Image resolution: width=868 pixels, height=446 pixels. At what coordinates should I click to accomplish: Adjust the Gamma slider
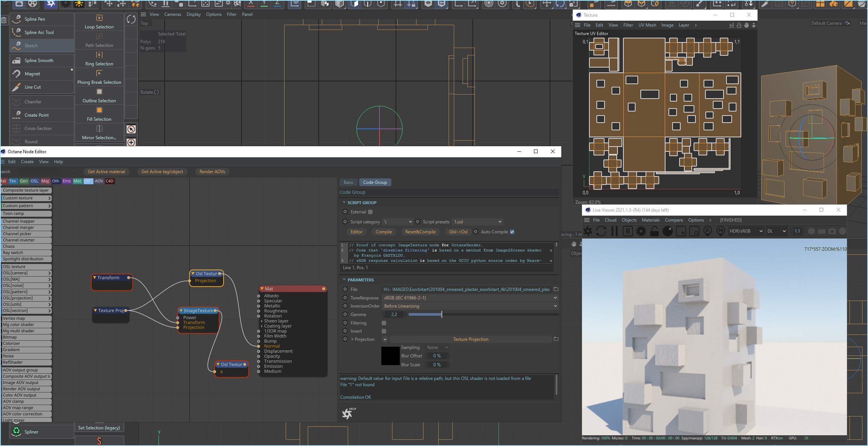[442, 315]
